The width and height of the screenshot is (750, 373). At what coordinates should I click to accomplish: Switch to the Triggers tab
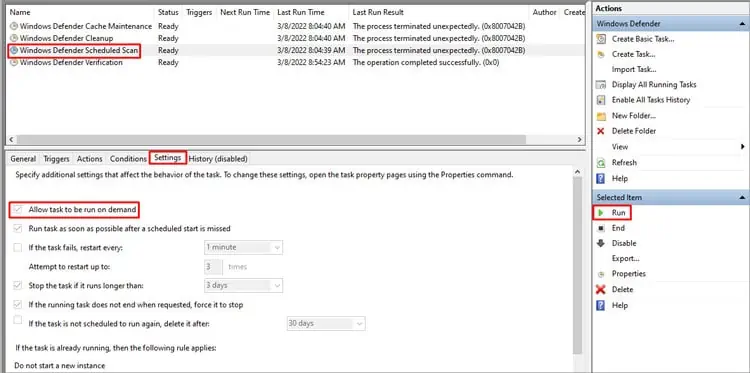coord(56,159)
